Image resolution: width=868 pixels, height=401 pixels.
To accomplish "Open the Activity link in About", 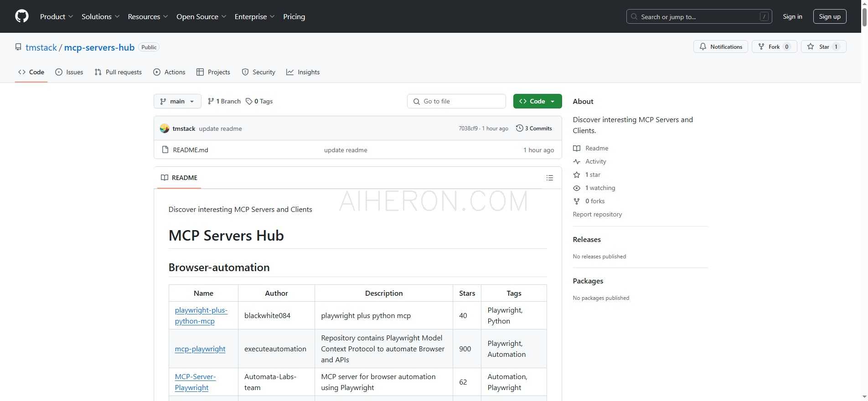I will pos(590,161).
